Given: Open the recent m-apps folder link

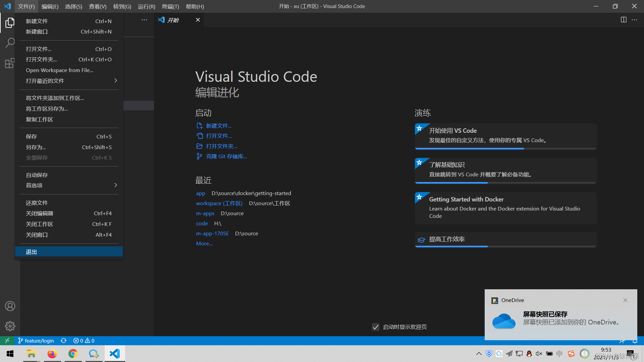Looking at the screenshot, I should coord(205,214).
